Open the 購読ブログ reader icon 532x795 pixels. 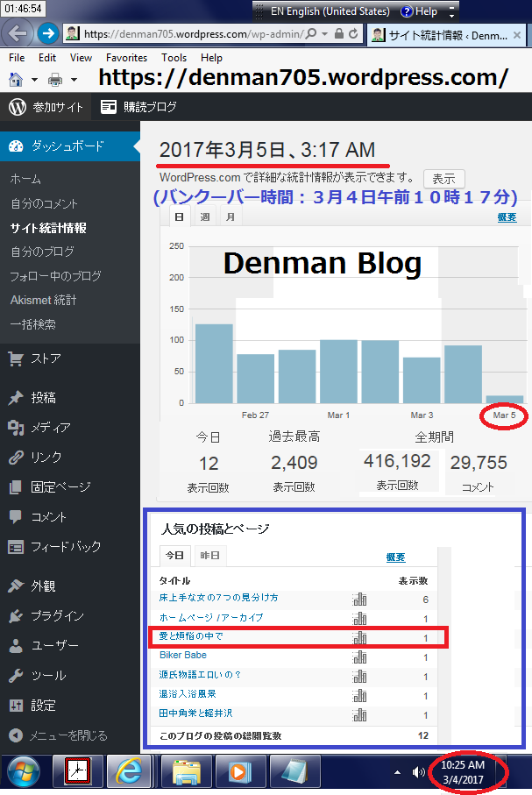point(108,106)
